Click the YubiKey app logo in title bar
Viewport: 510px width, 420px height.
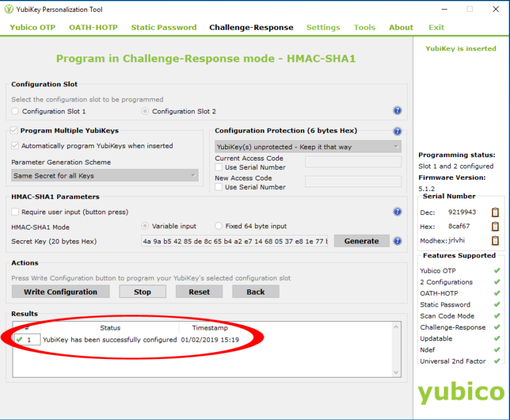pyautogui.click(x=9, y=9)
